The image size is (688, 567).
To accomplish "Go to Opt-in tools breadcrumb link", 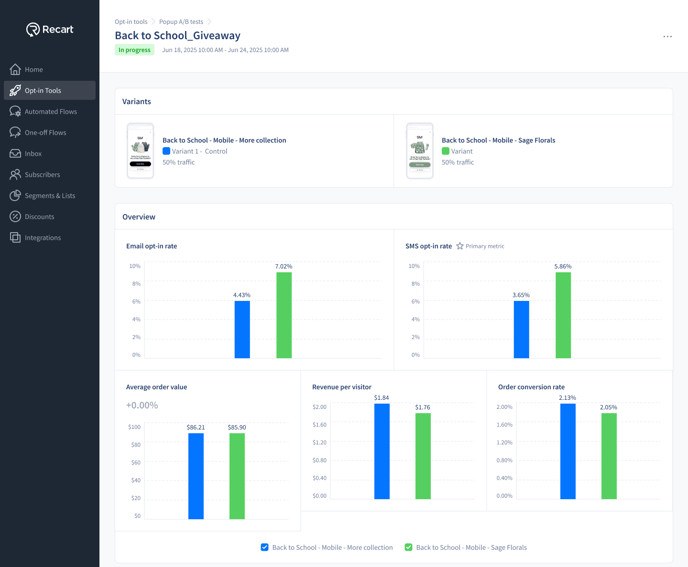I will click(x=131, y=22).
